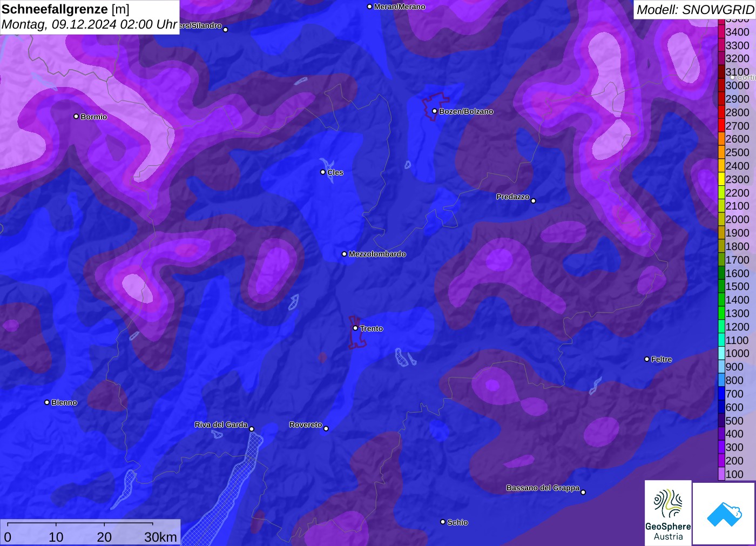756x546 pixels.
Task: Click the "Schneefallgrenze [m]" map title
Action: point(66,9)
